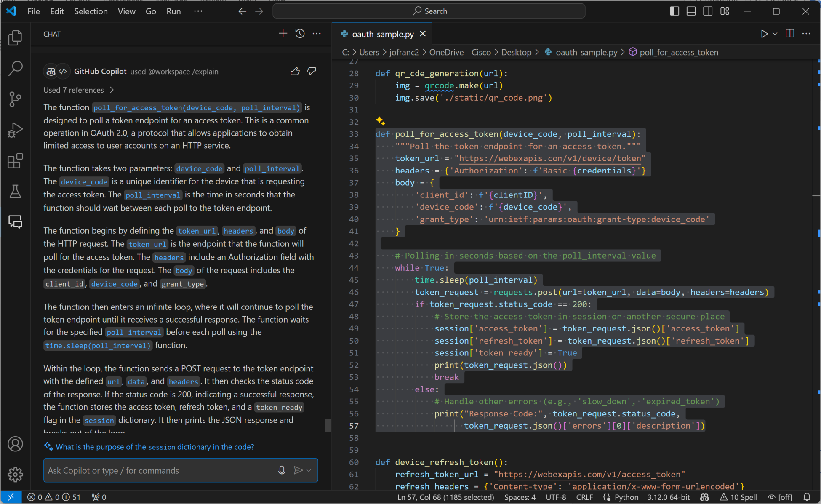Toggle bottom panel visibility

point(691,11)
